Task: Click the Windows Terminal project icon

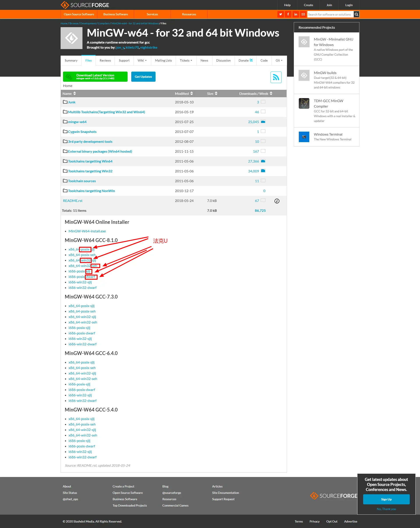Action: 304,137
